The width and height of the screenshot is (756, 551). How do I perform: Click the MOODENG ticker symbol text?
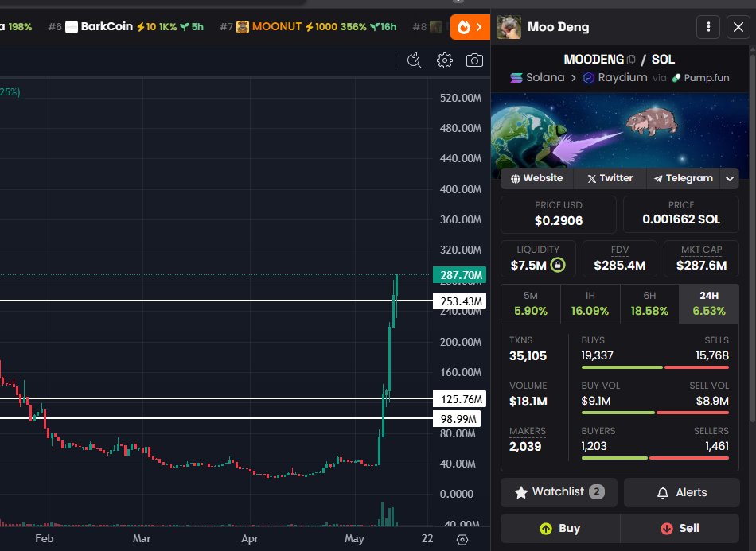point(594,60)
